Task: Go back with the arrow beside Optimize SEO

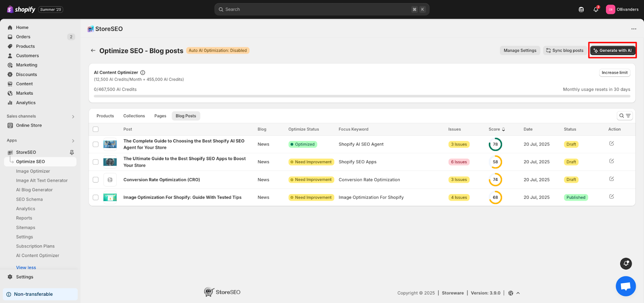Action: 93,50
